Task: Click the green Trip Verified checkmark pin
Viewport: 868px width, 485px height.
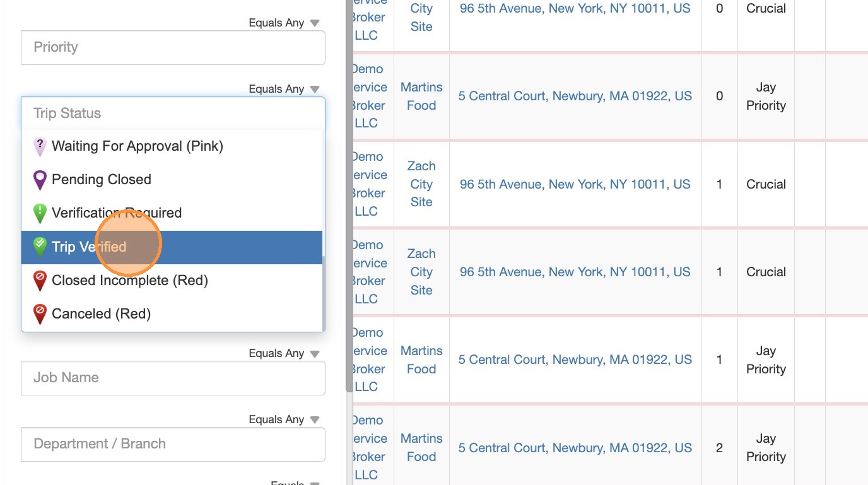Action: pos(40,247)
